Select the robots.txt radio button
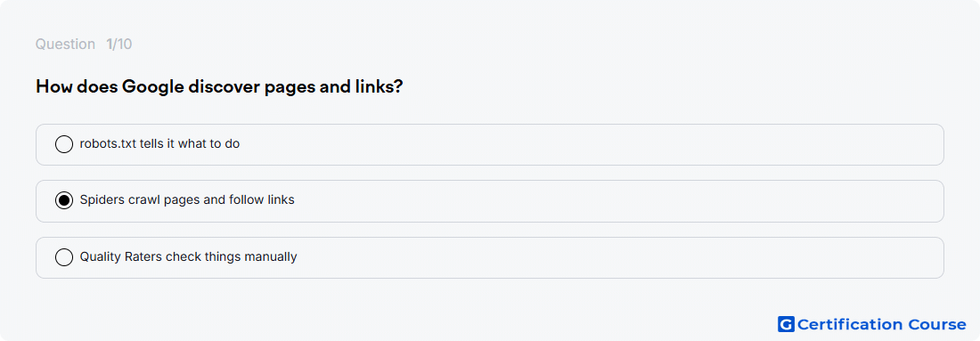980x341 pixels. point(64,144)
